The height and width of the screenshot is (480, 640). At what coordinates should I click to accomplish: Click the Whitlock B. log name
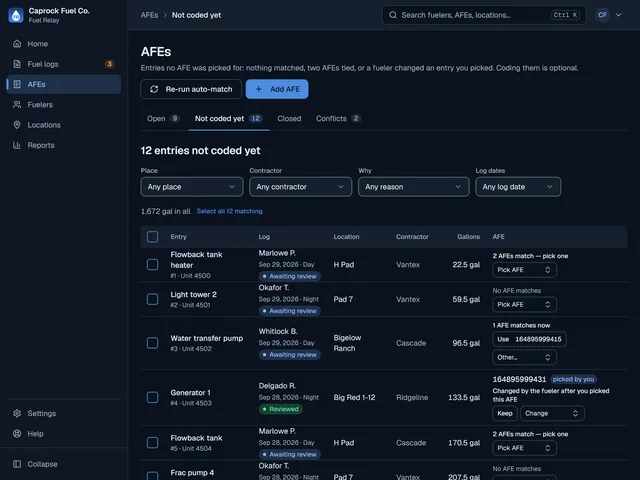point(278,331)
